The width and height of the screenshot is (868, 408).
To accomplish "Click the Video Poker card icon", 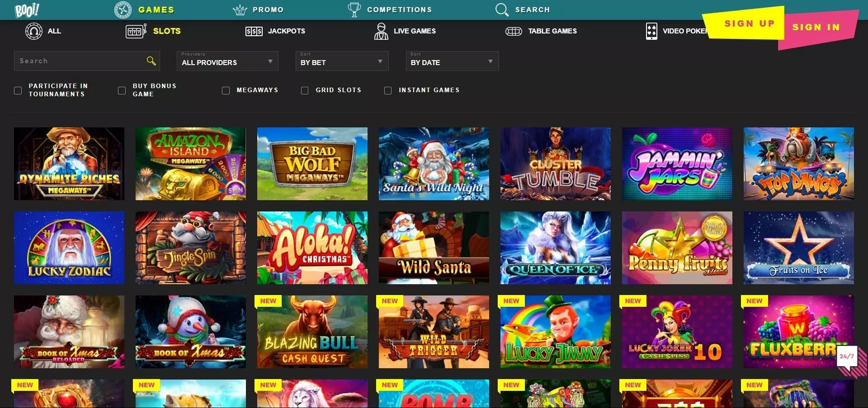I will (x=651, y=31).
